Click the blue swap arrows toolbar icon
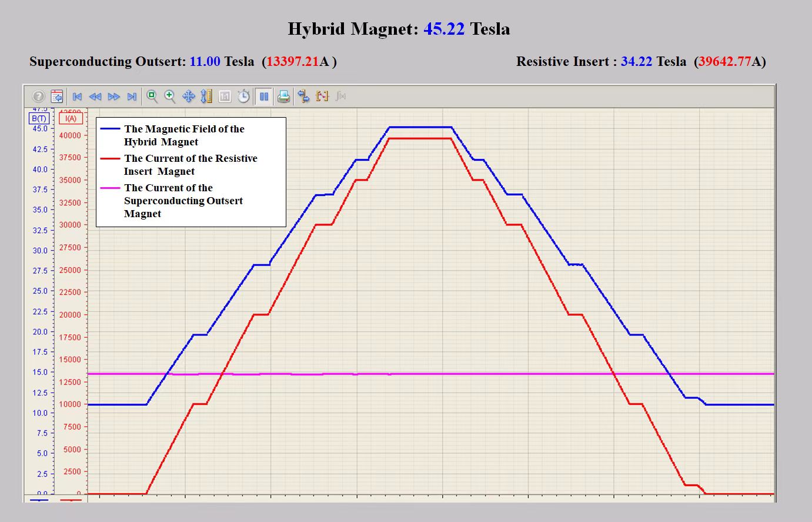 pyautogui.click(x=303, y=97)
